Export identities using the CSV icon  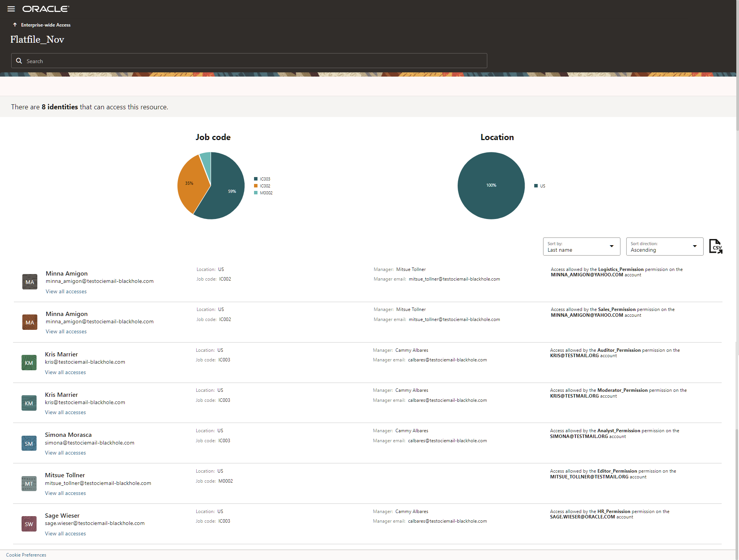(716, 246)
